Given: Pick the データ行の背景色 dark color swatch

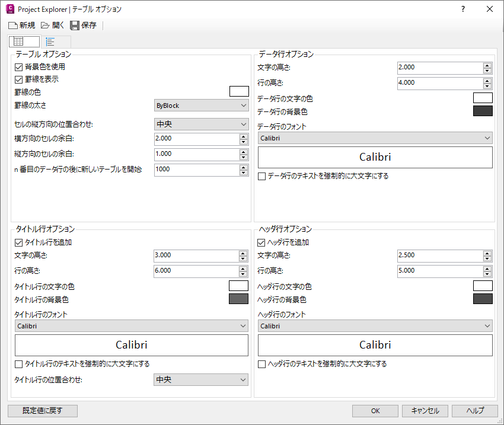Looking at the screenshot, I should pos(483,111).
